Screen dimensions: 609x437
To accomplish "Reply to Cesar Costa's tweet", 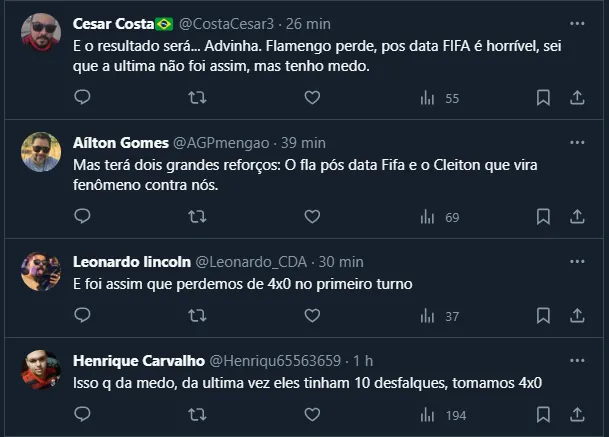I will pyautogui.click(x=83, y=97).
